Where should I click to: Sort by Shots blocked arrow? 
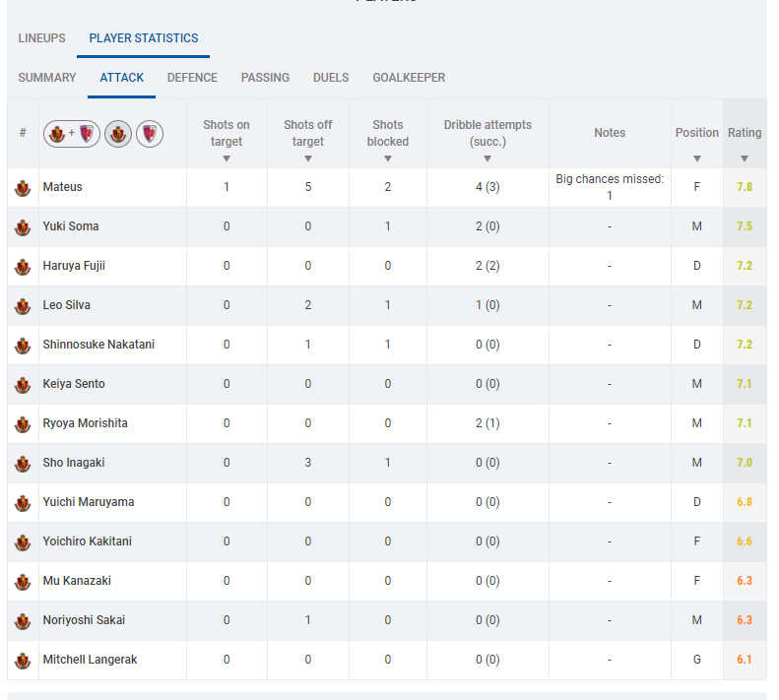pyautogui.click(x=388, y=159)
